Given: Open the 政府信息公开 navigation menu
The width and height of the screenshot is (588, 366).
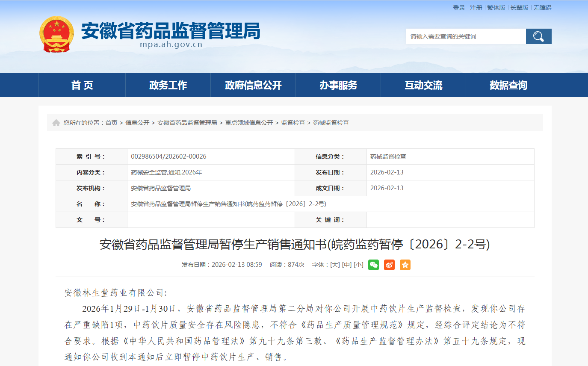Looking at the screenshot, I should (x=253, y=85).
